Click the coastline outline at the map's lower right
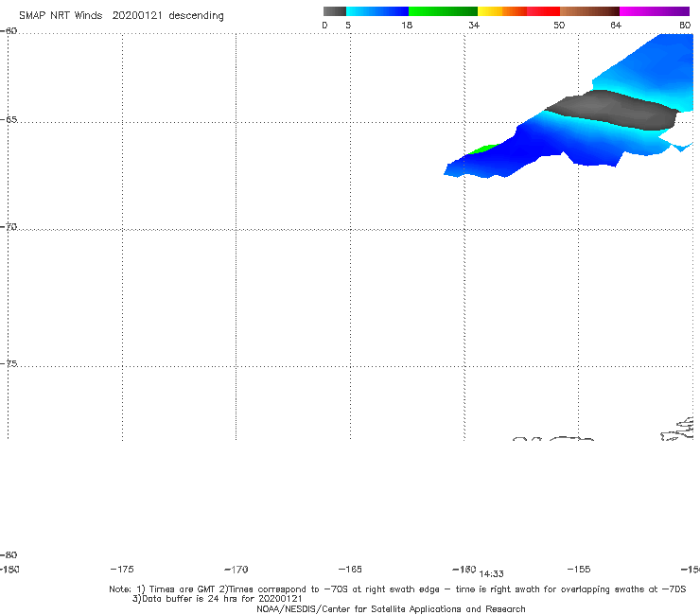 click(x=678, y=430)
